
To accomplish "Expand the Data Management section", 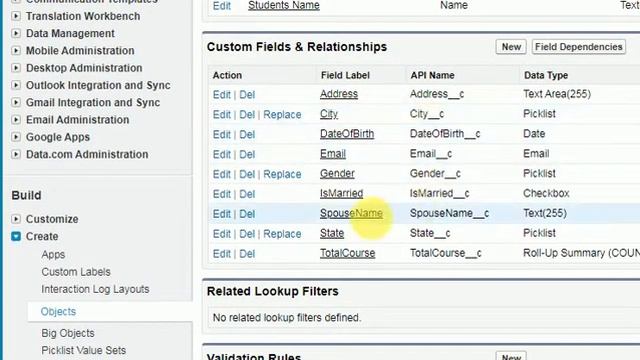I will tap(16, 33).
